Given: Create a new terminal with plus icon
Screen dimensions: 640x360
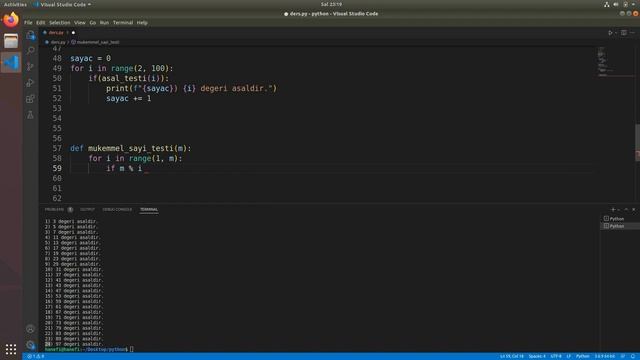Looking at the screenshot, I should 612,209.
